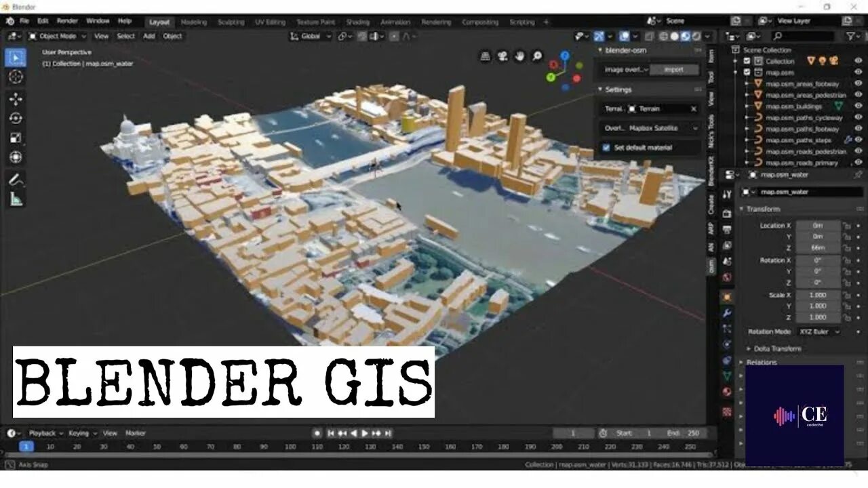Jump to timeline end button

coord(387,433)
